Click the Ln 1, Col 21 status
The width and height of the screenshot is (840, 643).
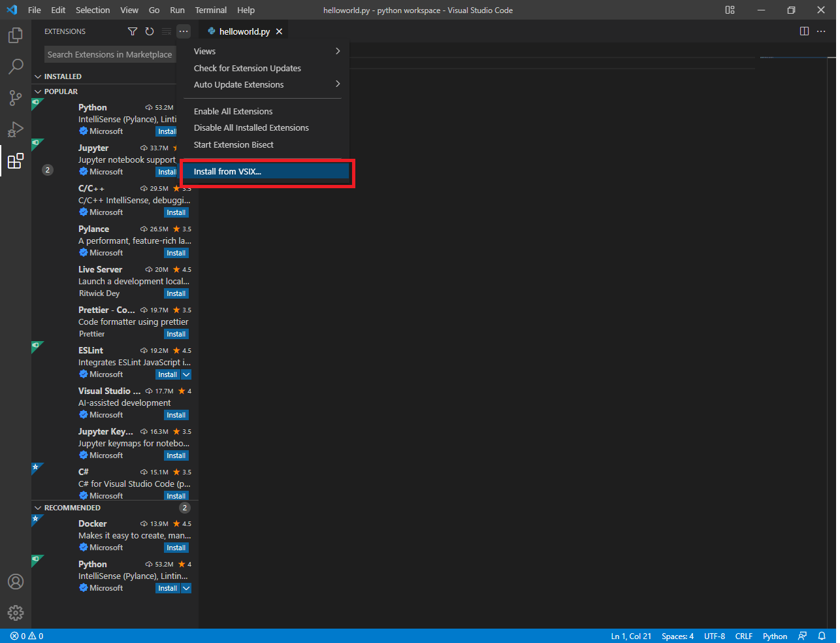click(x=631, y=636)
